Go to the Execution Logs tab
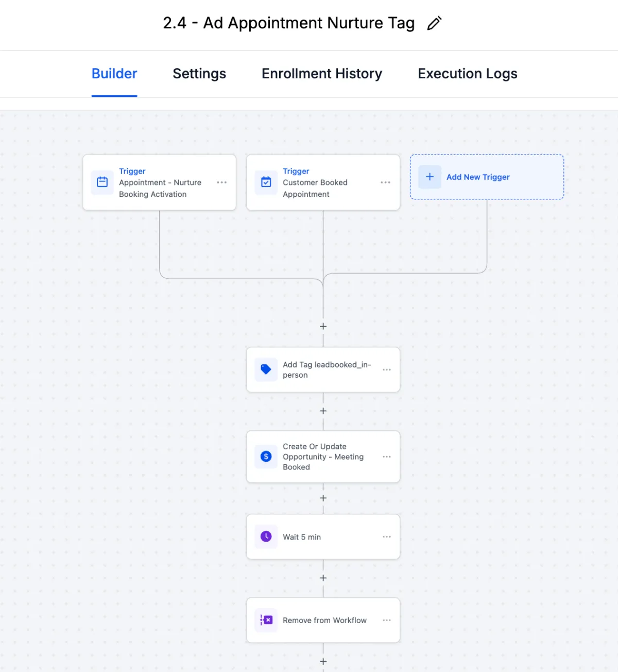 (x=468, y=74)
